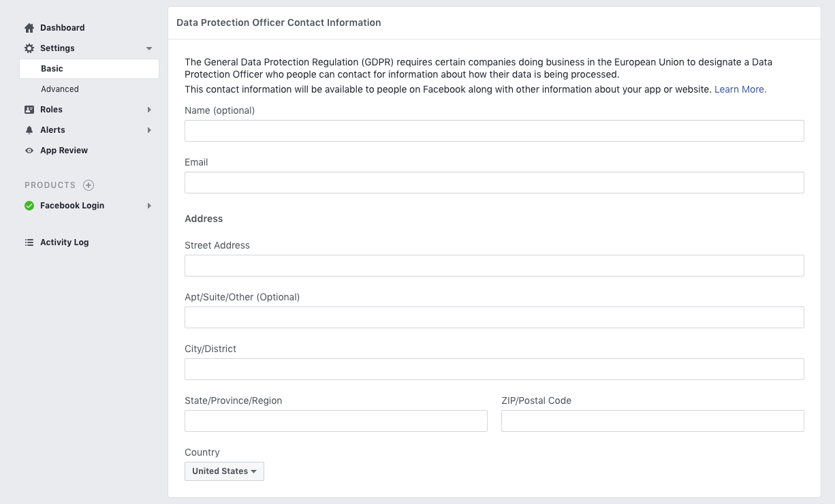Click the Dashboard home icon
Image resolution: width=835 pixels, height=504 pixels.
click(x=29, y=27)
